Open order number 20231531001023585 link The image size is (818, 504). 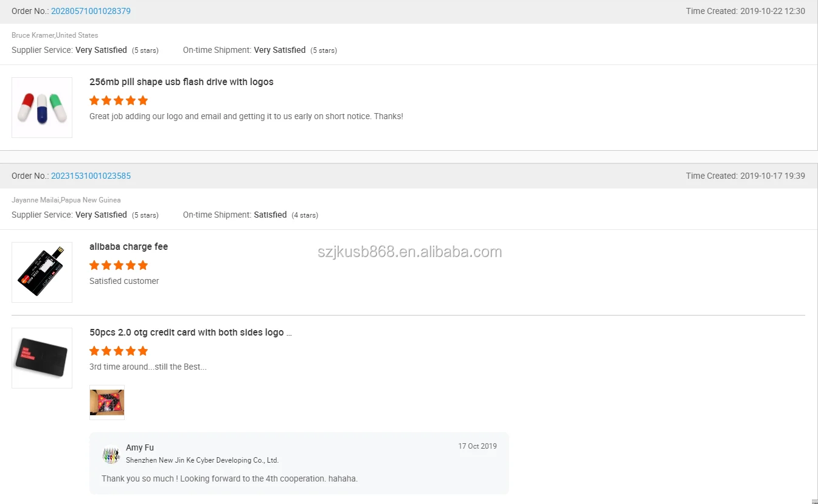click(x=91, y=176)
